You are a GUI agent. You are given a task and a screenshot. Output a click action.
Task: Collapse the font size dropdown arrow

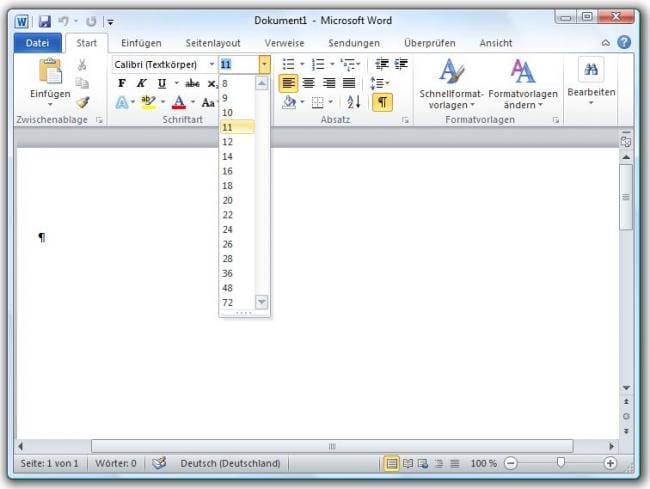264,65
